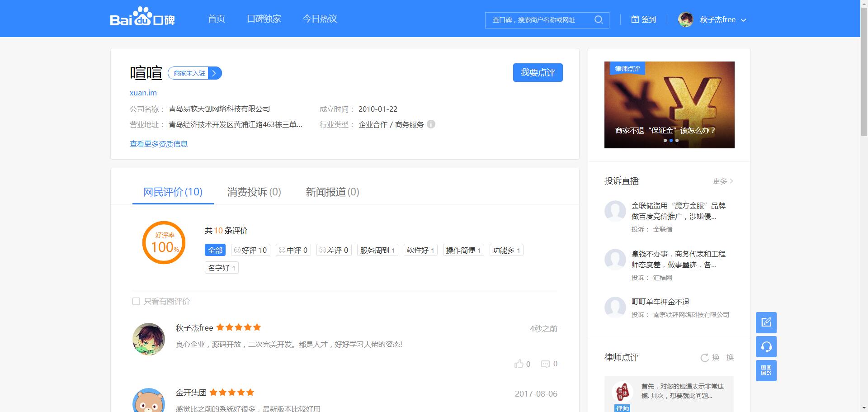Viewport: 868px width, 412px height.
Task: Click the 金联储 complaint target
Action: [663, 229]
